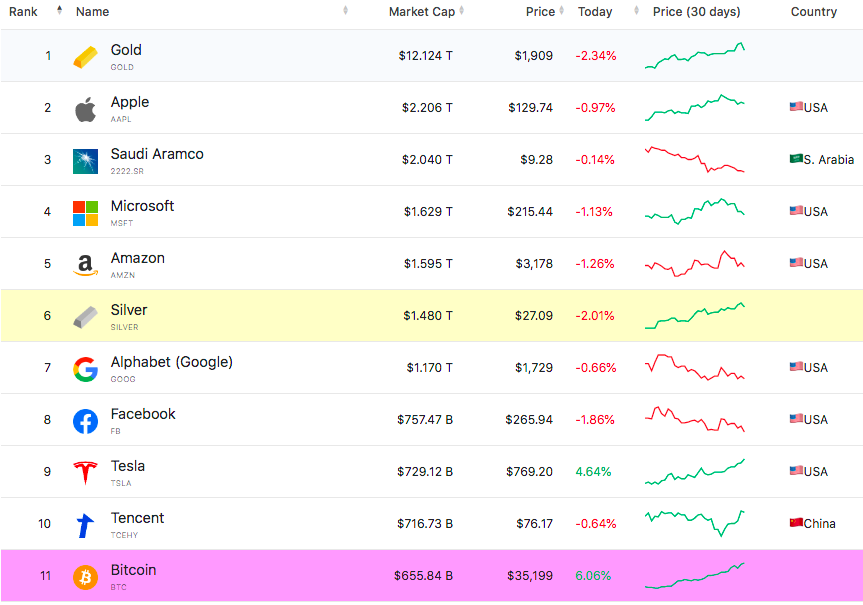Click the Name column header
Viewport: 863px width, 605px height.
coord(92,12)
